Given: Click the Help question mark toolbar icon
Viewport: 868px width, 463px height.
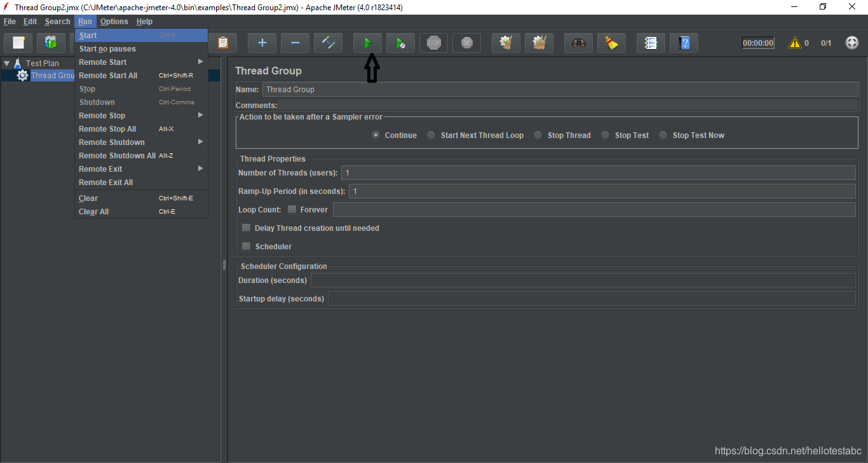Looking at the screenshot, I should click(684, 43).
